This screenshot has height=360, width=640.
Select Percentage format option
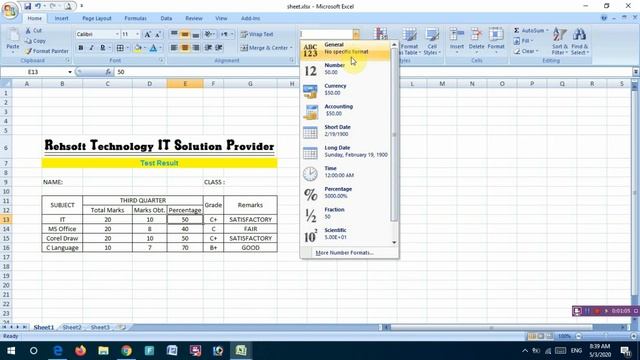click(345, 194)
